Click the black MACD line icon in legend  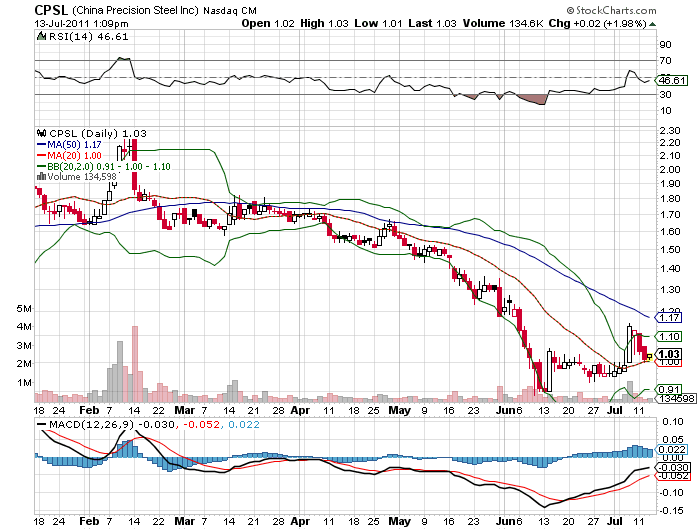coord(42,425)
